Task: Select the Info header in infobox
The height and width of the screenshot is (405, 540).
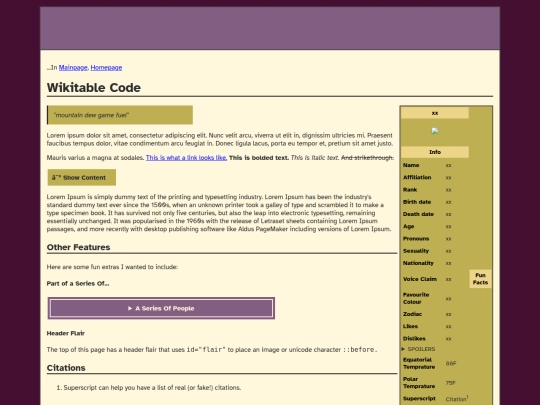Action: [x=435, y=152]
